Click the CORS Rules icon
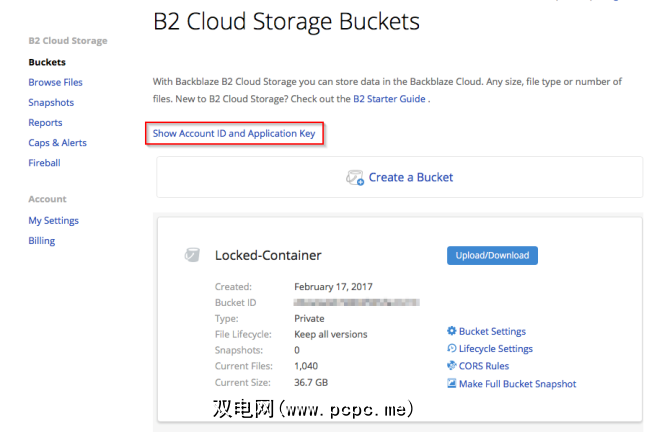Screen dimensions: 670x432 452,366
